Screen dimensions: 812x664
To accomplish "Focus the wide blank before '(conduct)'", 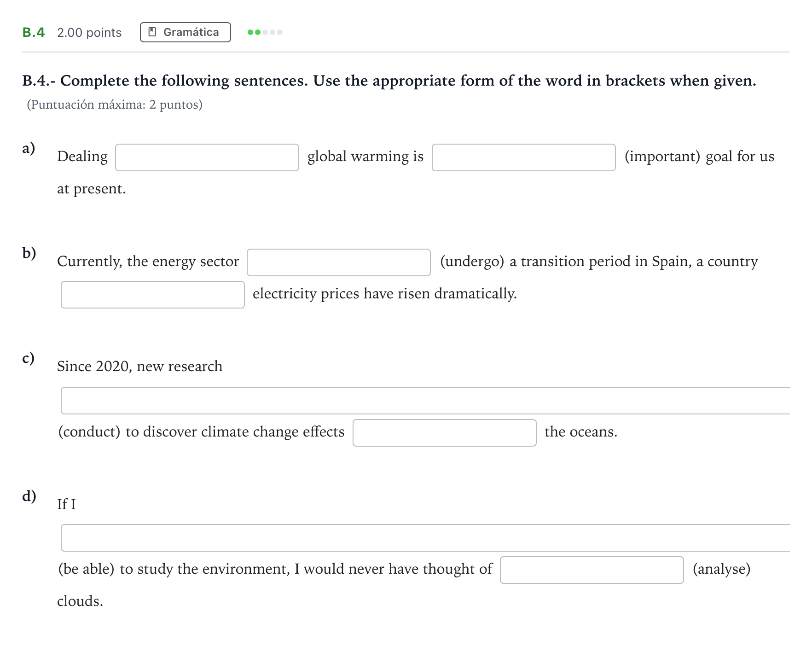I will coord(425,401).
